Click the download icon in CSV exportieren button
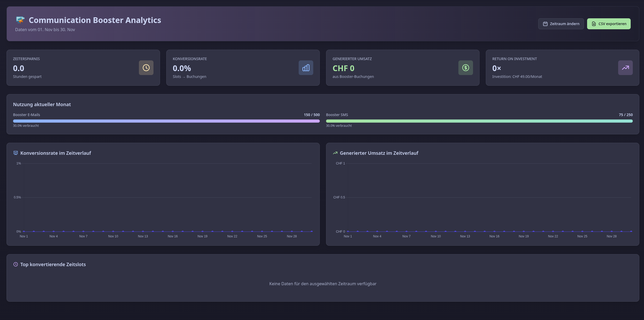Image resolution: width=644 pixels, height=320 pixels. click(594, 24)
